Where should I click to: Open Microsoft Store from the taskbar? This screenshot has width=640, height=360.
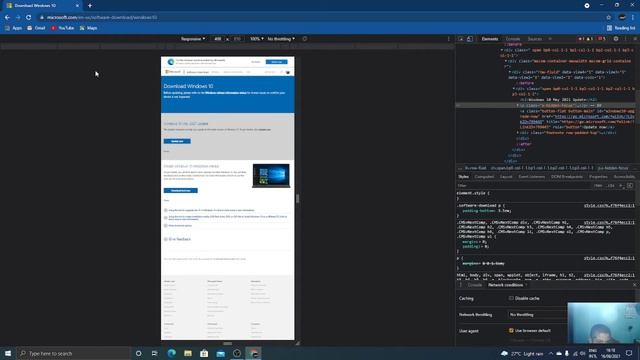pos(204,353)
